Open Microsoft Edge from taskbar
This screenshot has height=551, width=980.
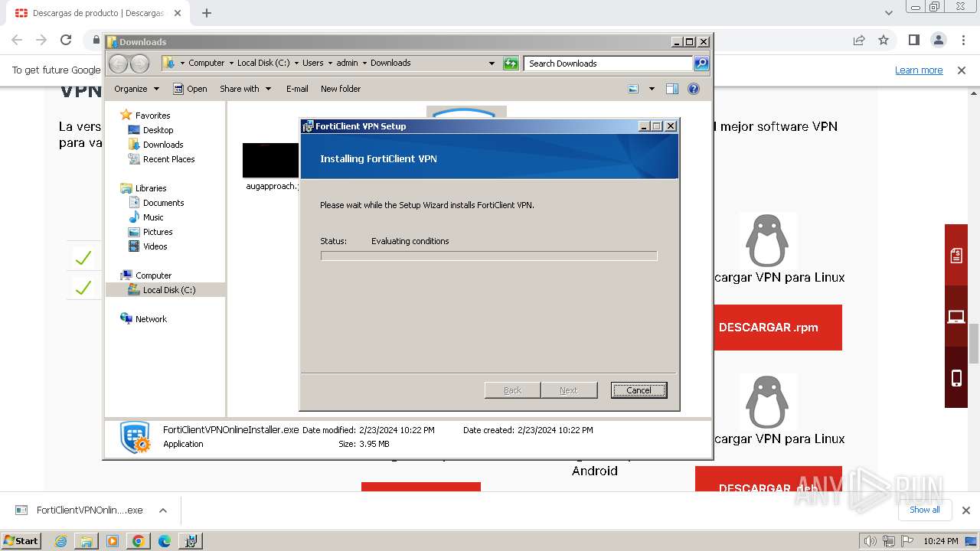pyautogui.click(x=164, y=540)
